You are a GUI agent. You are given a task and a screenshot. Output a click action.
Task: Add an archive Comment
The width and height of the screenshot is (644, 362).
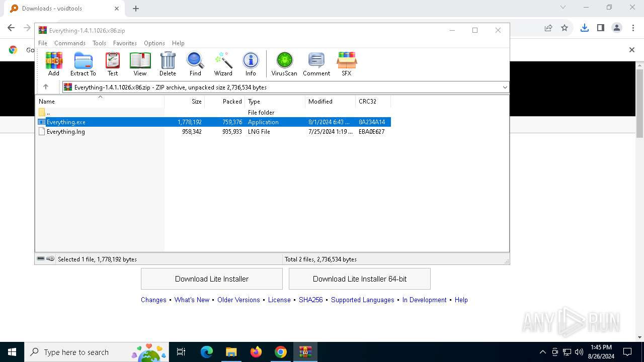pos(316,64)
